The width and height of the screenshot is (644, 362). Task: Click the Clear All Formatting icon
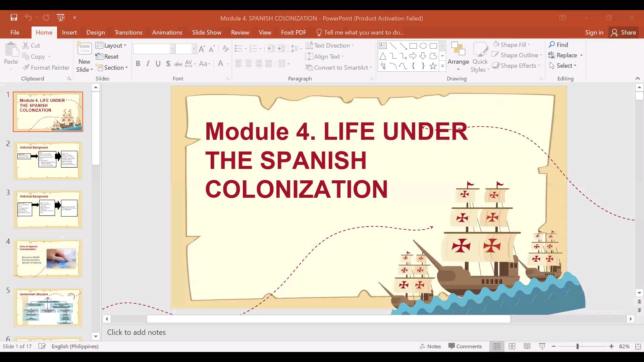[x=226, y=49]
